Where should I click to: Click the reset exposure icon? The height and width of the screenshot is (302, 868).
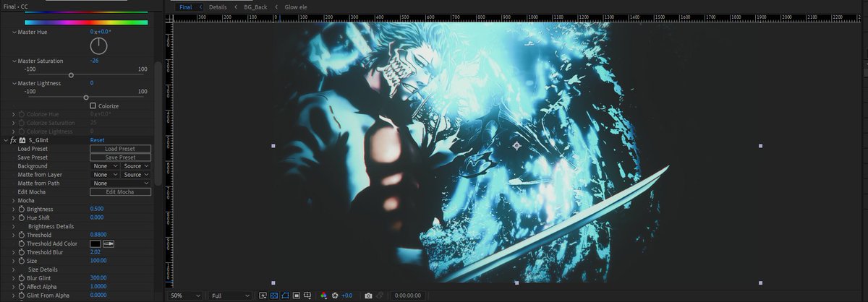(x=335, y=295)
